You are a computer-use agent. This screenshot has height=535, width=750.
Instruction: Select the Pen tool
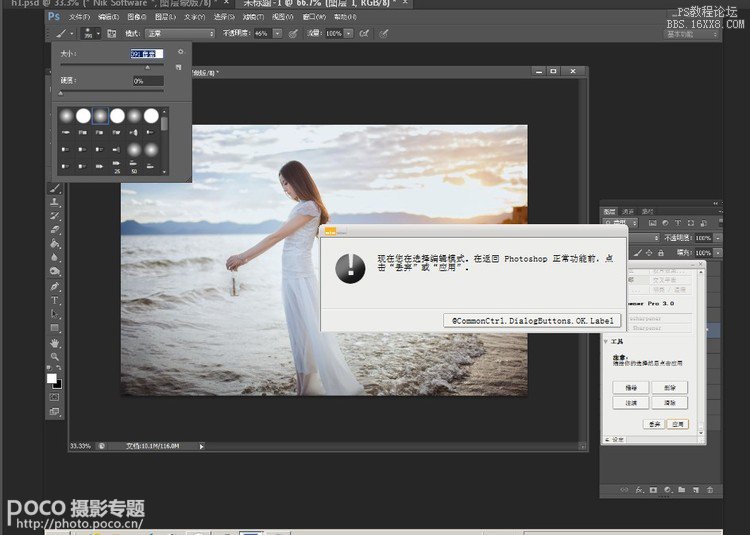tap(55, 286)
